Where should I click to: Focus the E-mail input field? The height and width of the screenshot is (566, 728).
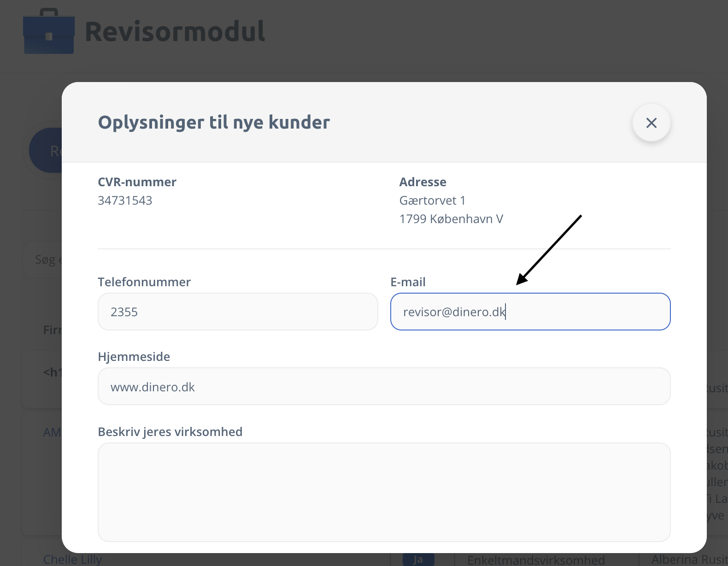pyautogui.click(x=530, y=312)
